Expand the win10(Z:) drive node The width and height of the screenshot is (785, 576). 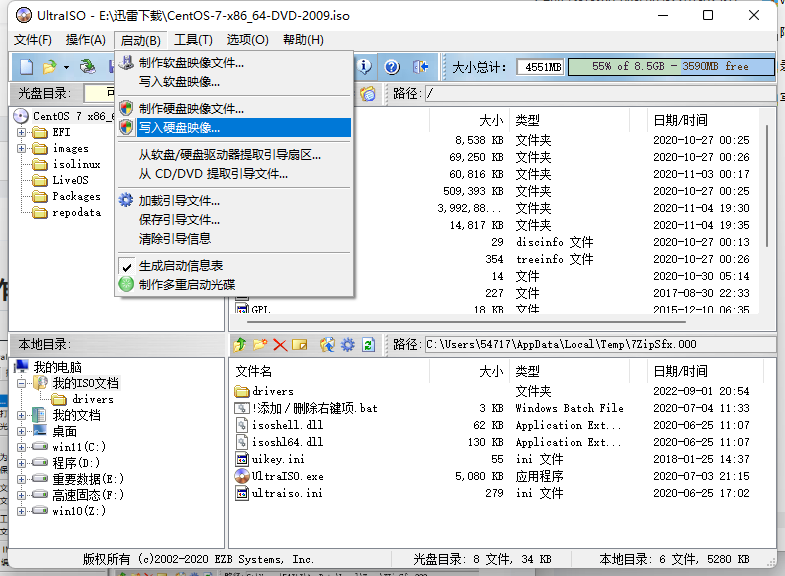(x=21, y=511)
